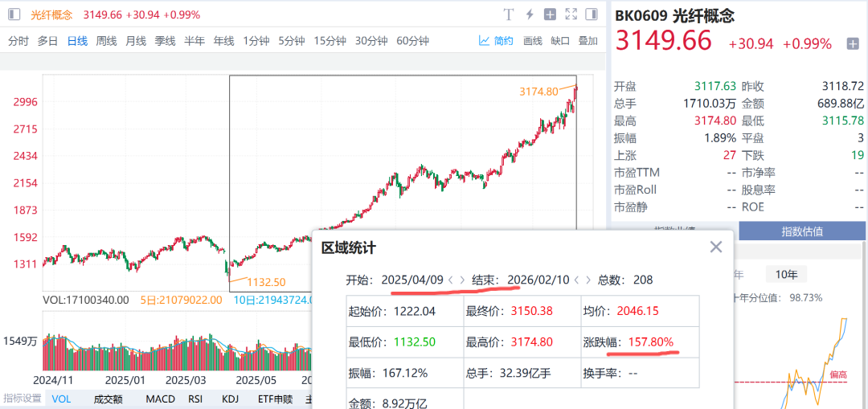Step end date 2026/02/10 backward
Image resolution: width=868 pixels, height=409 pixels.
coord(576,280)
